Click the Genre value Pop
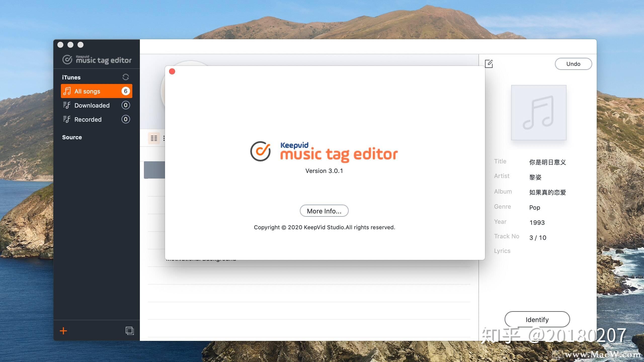Viewport: 644px width, 362px height. click(x=535, y=207)
